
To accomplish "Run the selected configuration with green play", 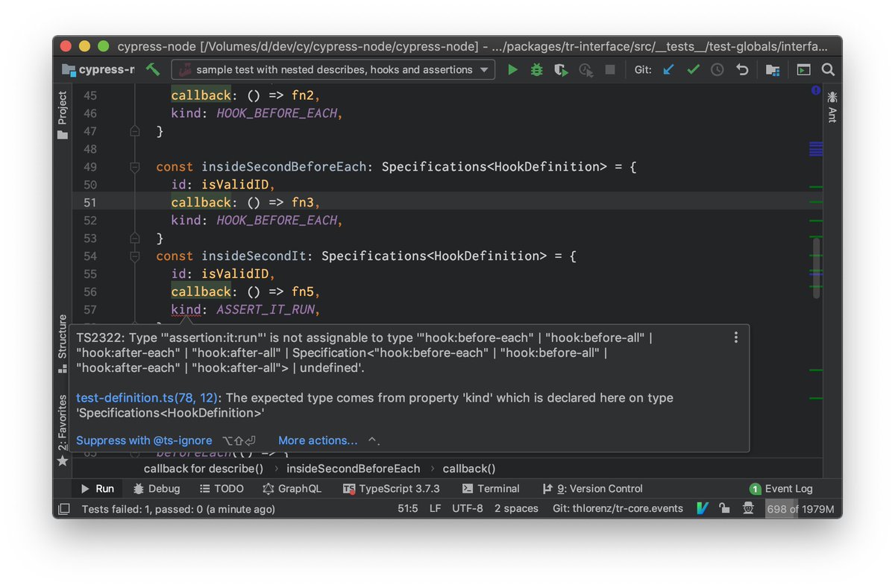I will [x=512, y=69].
